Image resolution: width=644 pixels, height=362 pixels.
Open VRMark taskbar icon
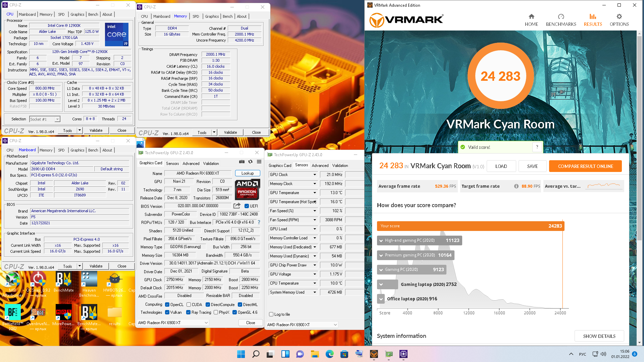coord(374,354)
